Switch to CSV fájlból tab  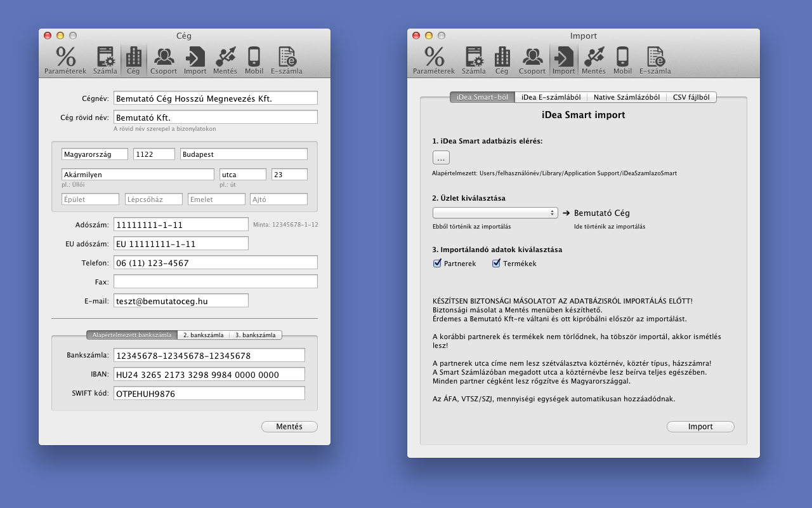coord(691,97)
